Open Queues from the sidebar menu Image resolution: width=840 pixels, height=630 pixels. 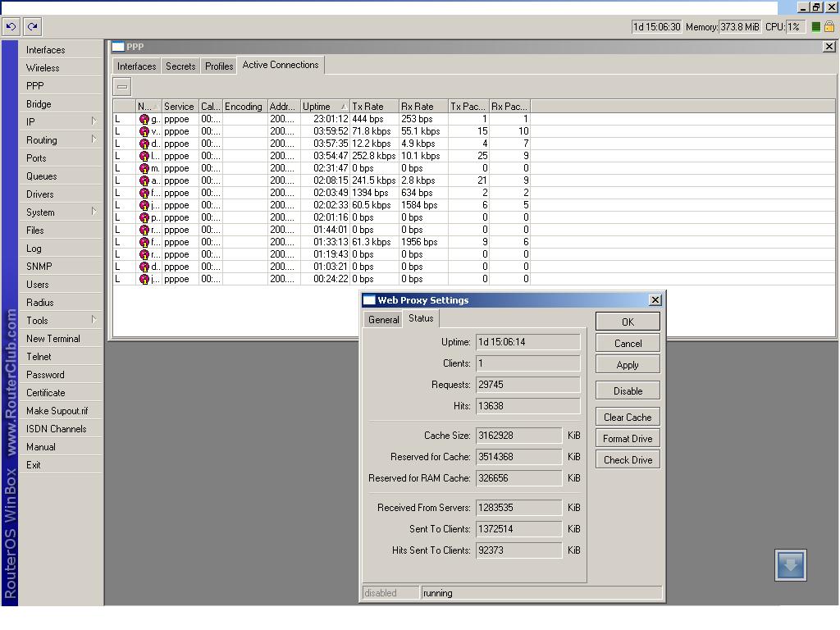(x=42, y=176)
